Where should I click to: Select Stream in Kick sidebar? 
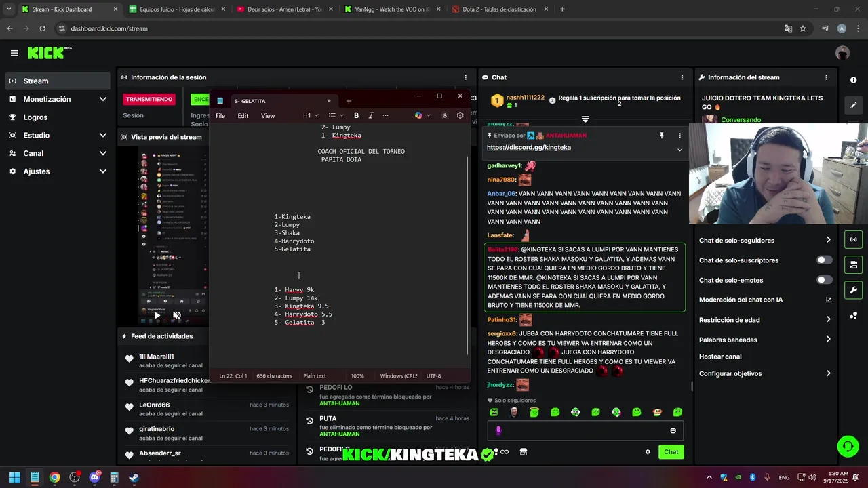pyautogui.click(x=57, y=81)
